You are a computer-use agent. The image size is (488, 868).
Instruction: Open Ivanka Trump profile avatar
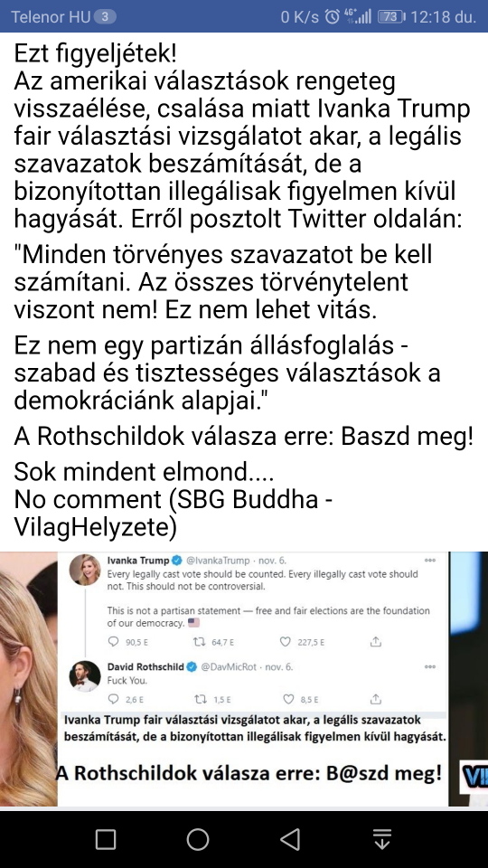[x=85, y=570]
